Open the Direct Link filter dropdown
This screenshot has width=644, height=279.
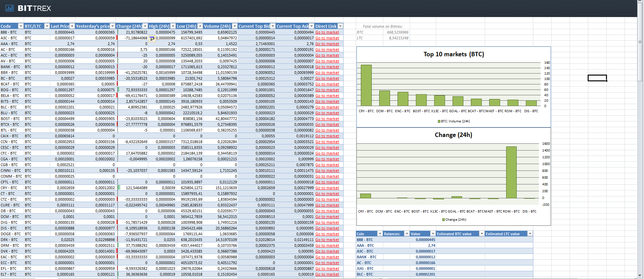(340, 26)
